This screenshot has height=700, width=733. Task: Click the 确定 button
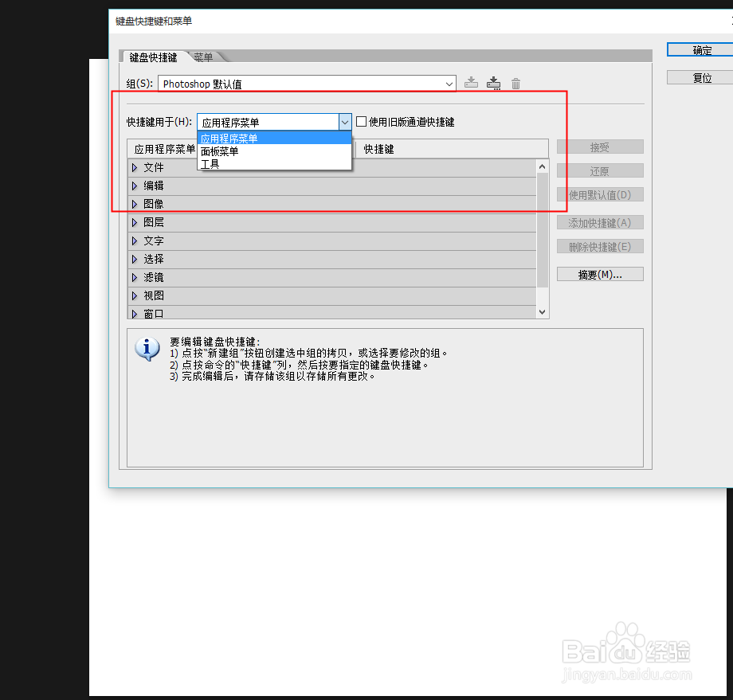click(x=701, y=50)
